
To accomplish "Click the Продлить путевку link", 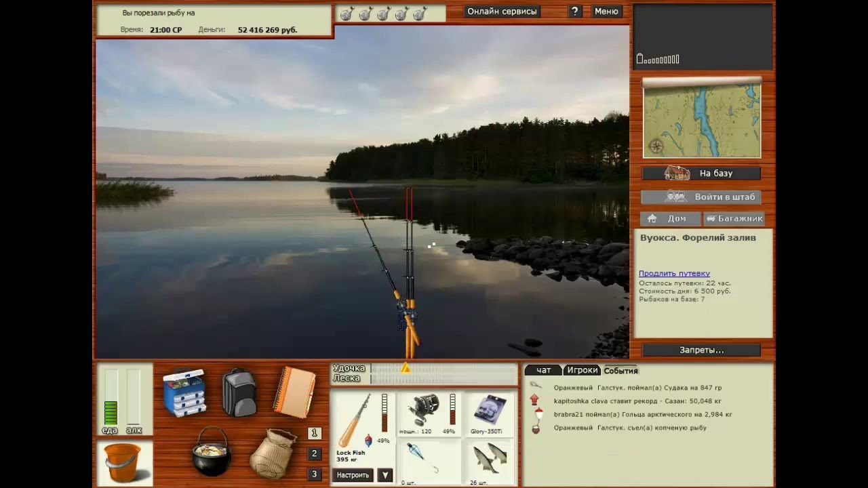I will click(x=674, y=274).
